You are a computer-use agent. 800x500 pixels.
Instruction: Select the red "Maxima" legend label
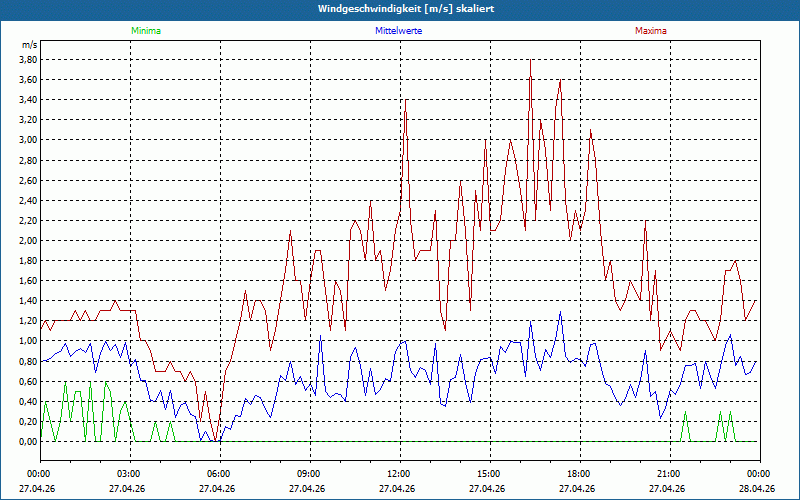coord(650,31)
